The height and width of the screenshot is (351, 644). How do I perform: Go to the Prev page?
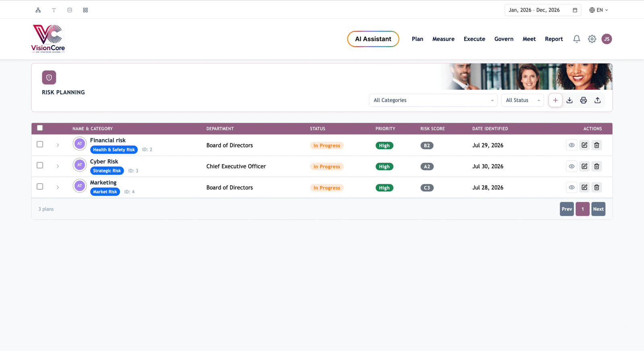(567, 209)
